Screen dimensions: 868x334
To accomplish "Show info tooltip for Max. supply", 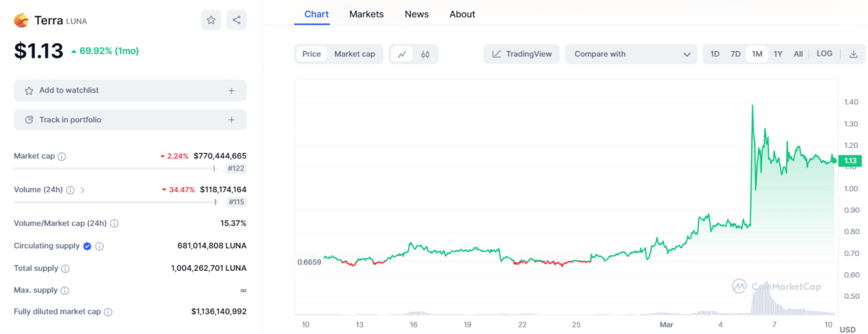I will 64,291.
